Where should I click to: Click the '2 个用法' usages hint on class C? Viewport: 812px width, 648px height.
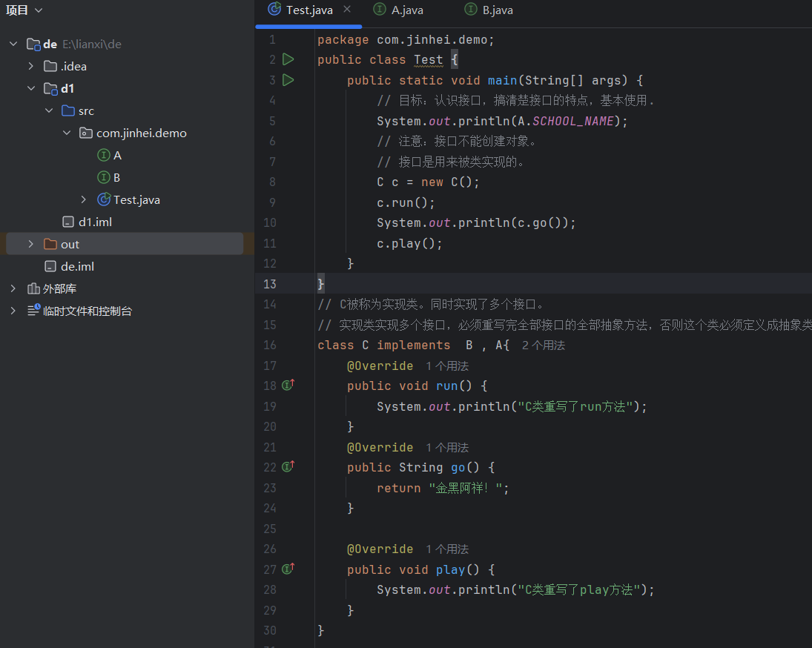click(x=544, y=346)
